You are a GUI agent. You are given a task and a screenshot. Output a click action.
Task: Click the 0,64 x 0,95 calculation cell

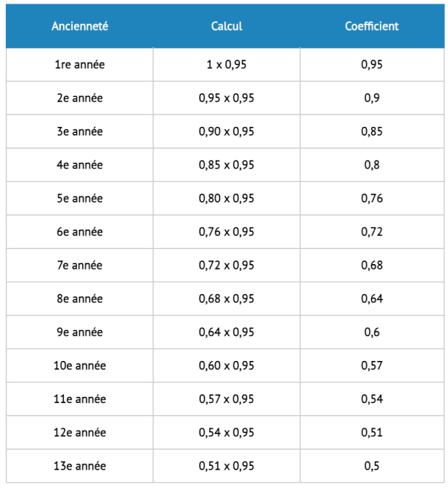tap(227, 332)
